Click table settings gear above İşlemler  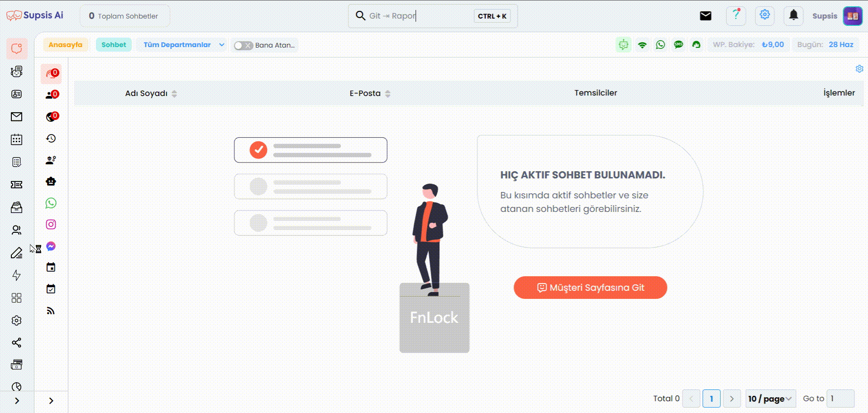(x=859, y=69)
